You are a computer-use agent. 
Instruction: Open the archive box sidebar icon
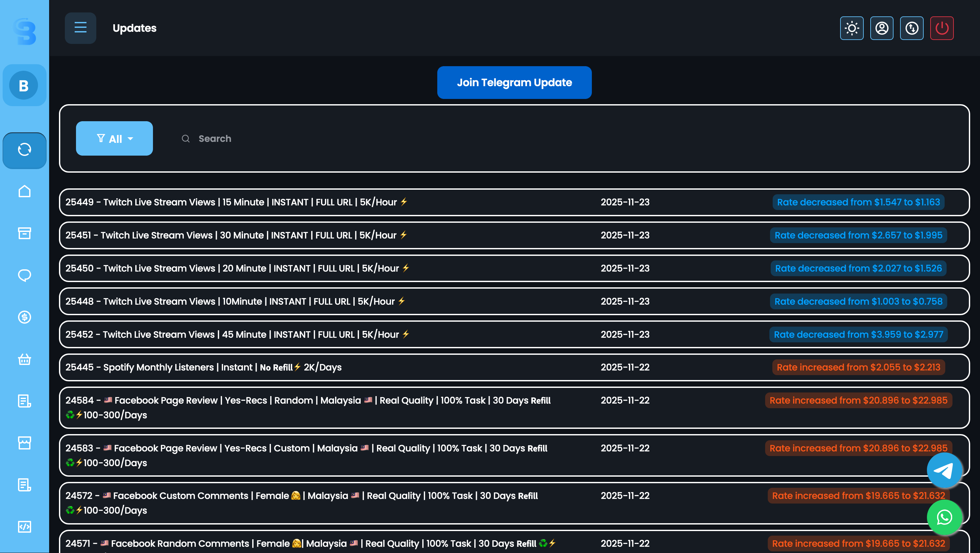tap(24, 233)
